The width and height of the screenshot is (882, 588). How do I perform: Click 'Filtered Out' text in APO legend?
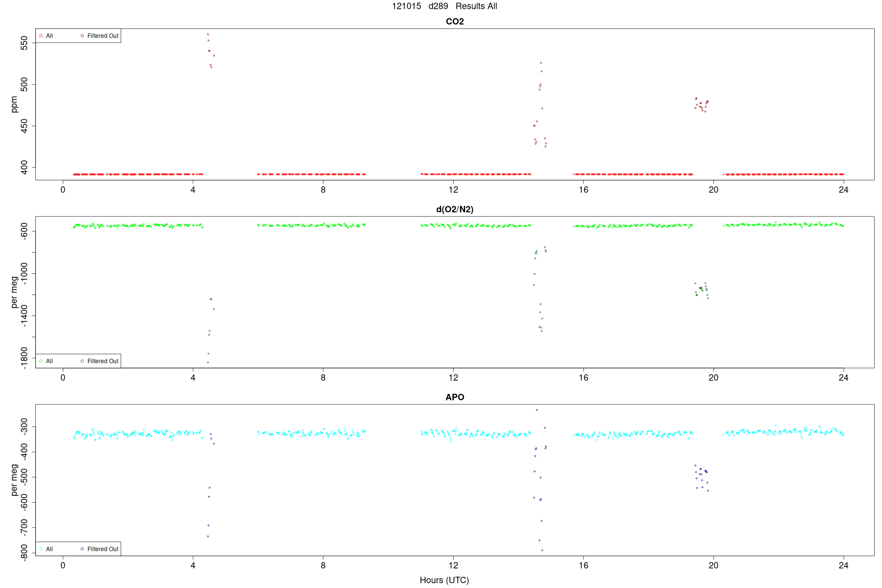tap(103, 549)
